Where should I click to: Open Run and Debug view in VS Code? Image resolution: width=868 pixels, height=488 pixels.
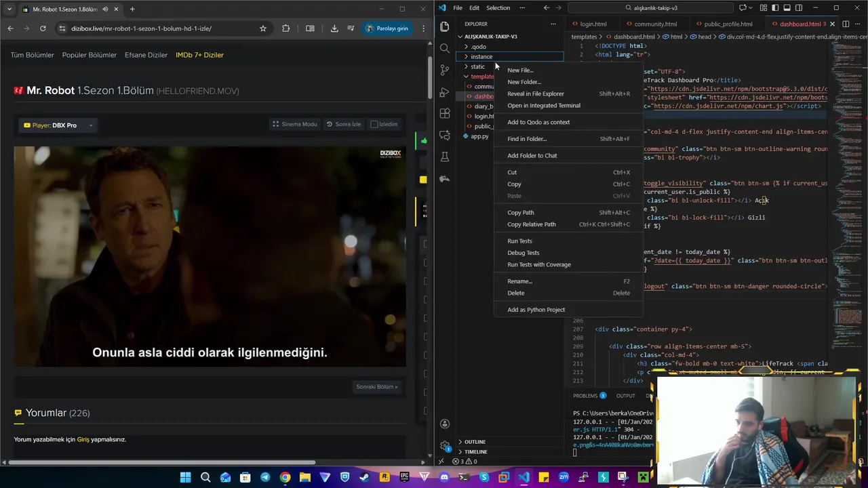pos(445,91)
